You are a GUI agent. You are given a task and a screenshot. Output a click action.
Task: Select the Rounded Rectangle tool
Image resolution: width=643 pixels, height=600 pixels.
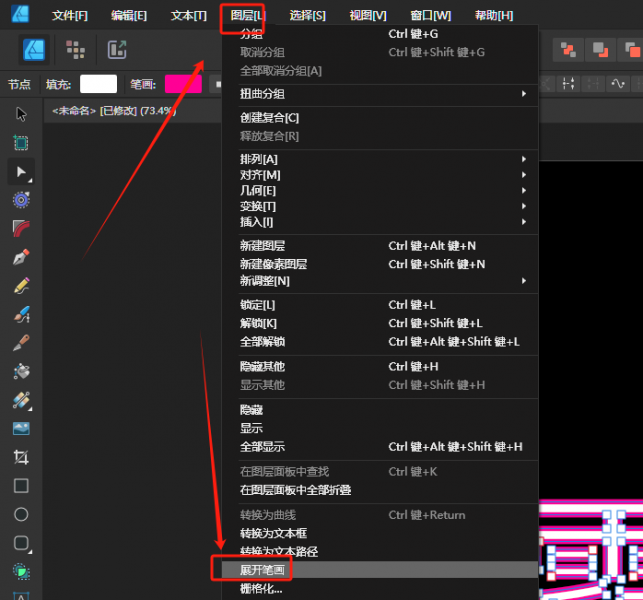(x=21, y=543)
